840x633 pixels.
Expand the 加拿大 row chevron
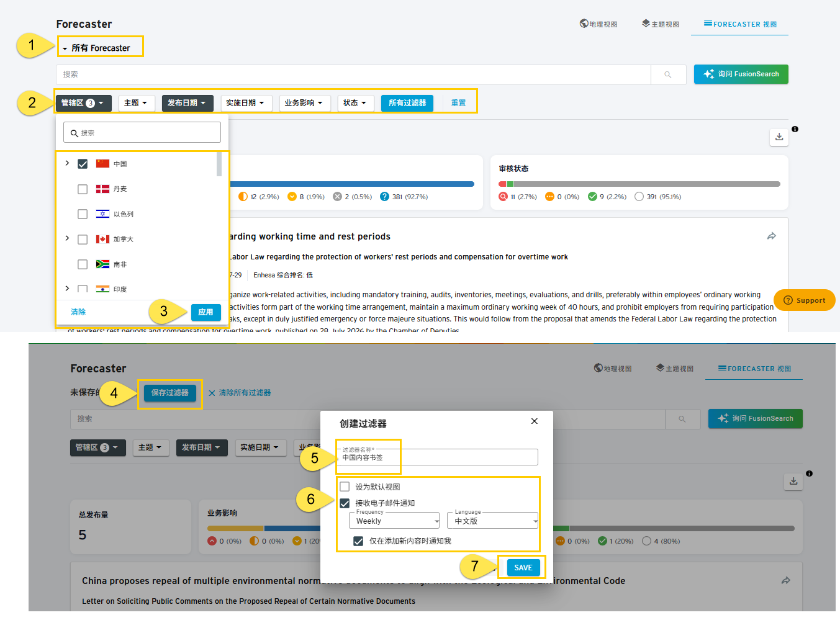tap(67, 238)
